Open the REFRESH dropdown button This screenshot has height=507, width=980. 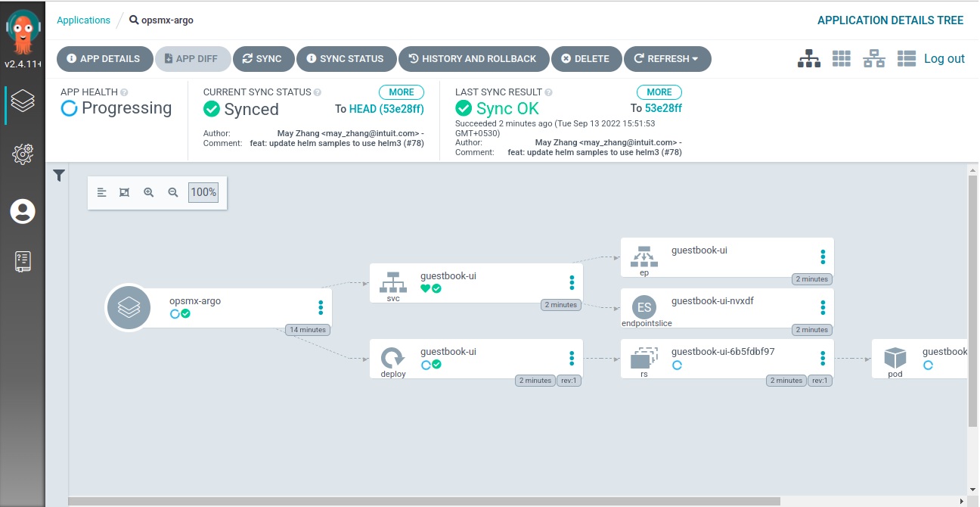click(x=667, y=59)
